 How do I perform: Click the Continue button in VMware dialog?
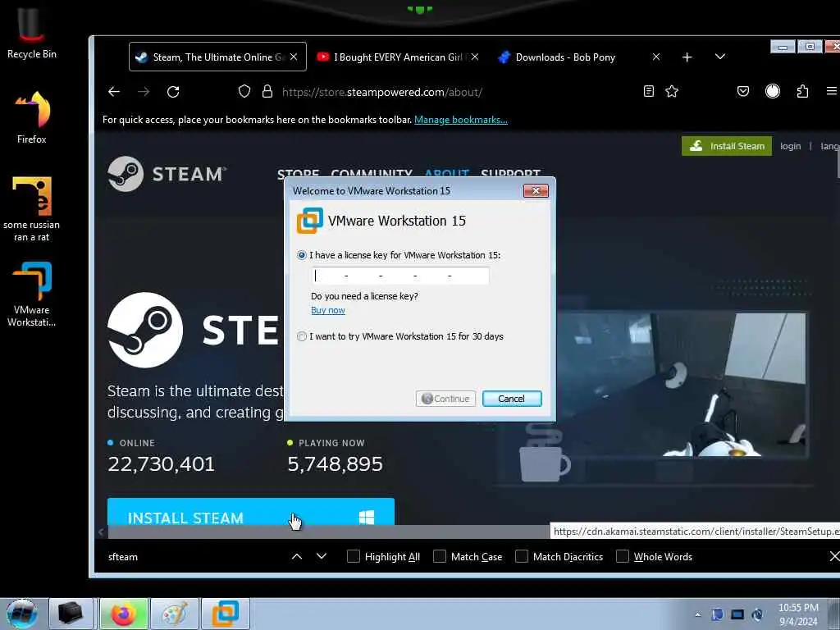[x=445, y=399]
